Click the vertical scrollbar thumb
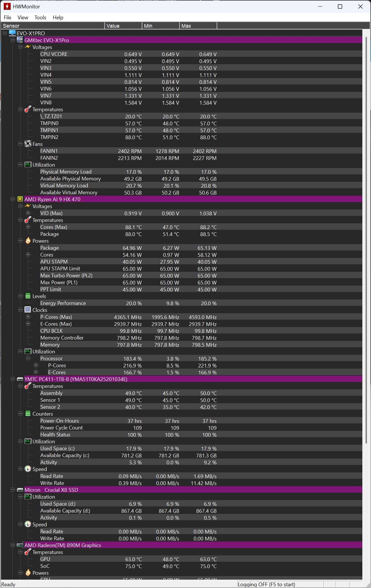This screenshot has width=371, height=588. coord(366,240)
